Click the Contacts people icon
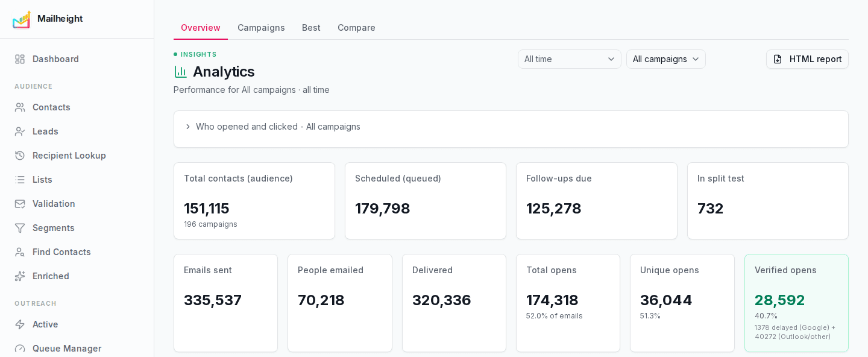 click(x=20, y=107)
